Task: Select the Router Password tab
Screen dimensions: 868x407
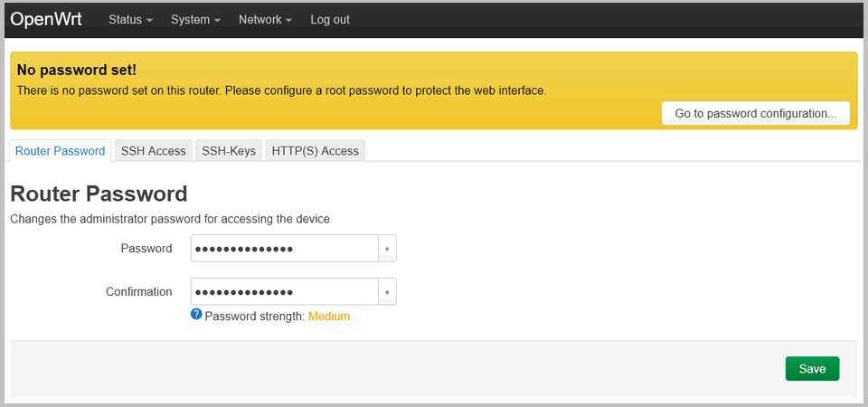Action: pos(60,151)
